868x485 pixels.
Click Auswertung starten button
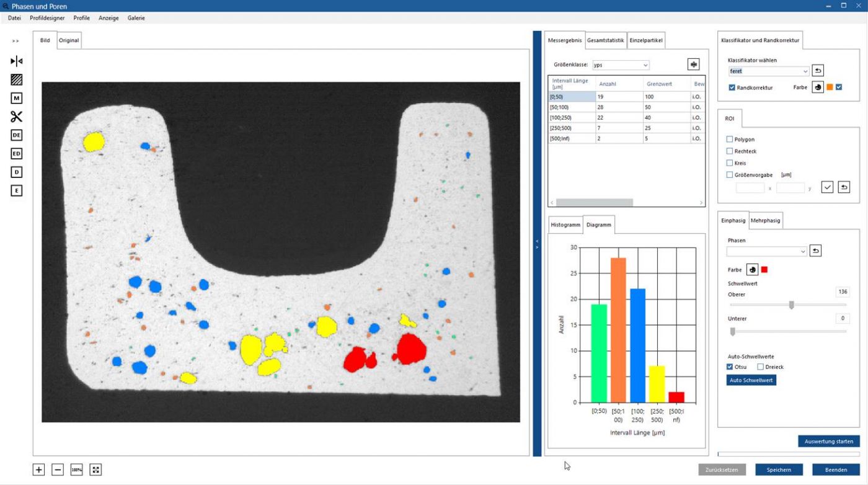point(829,442)
